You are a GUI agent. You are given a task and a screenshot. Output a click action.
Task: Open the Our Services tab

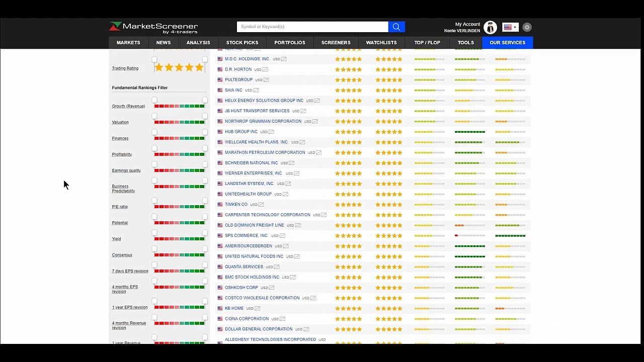click(x=507, y=43)
